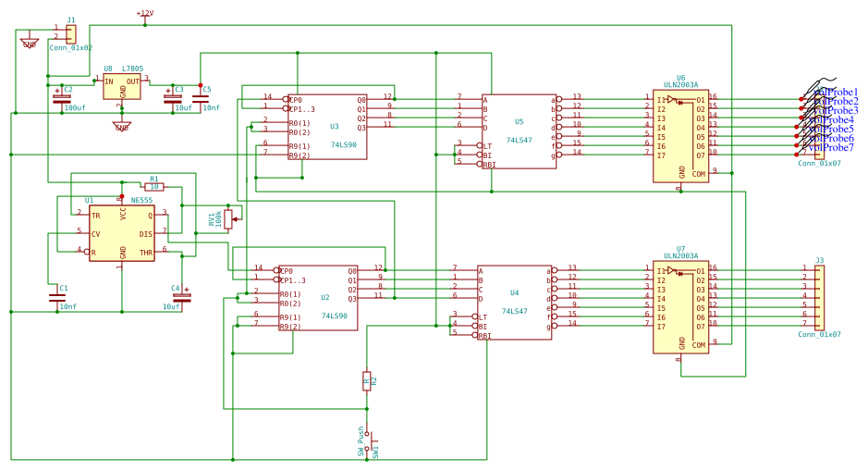Click the RBI pin label on U5
Screen dimensions: 868x471
489,165
